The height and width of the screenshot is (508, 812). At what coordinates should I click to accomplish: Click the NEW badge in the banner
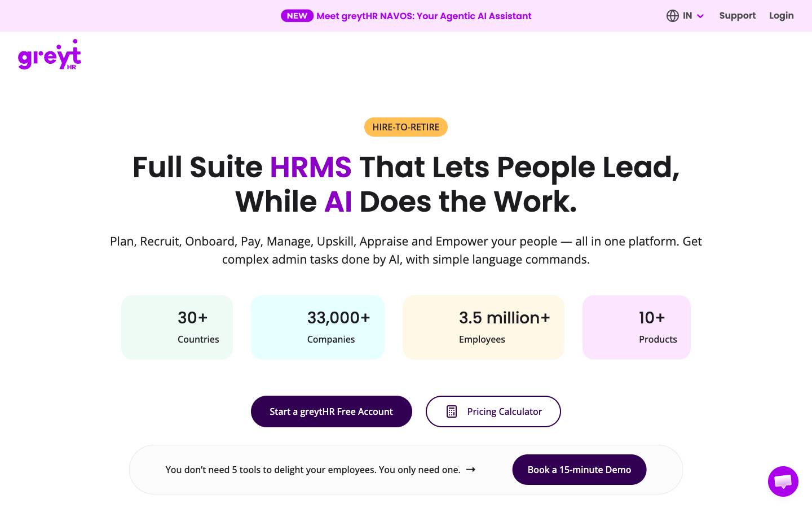(297, 16)
